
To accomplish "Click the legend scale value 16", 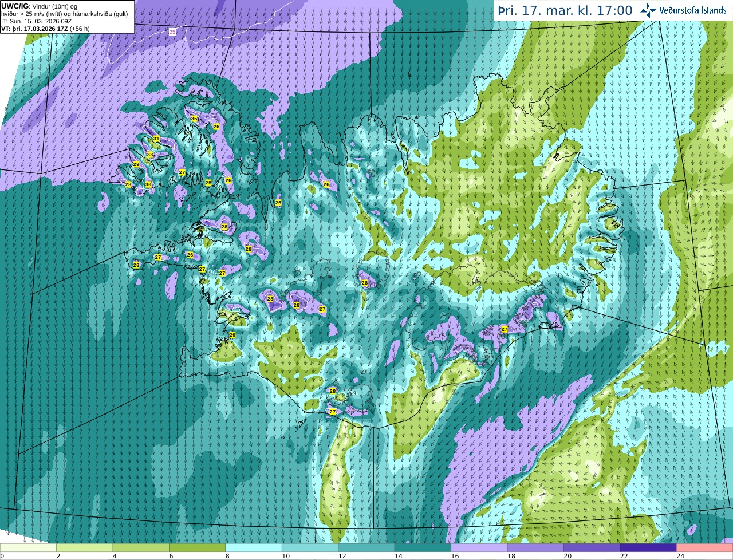I will (x=455, y=556).
